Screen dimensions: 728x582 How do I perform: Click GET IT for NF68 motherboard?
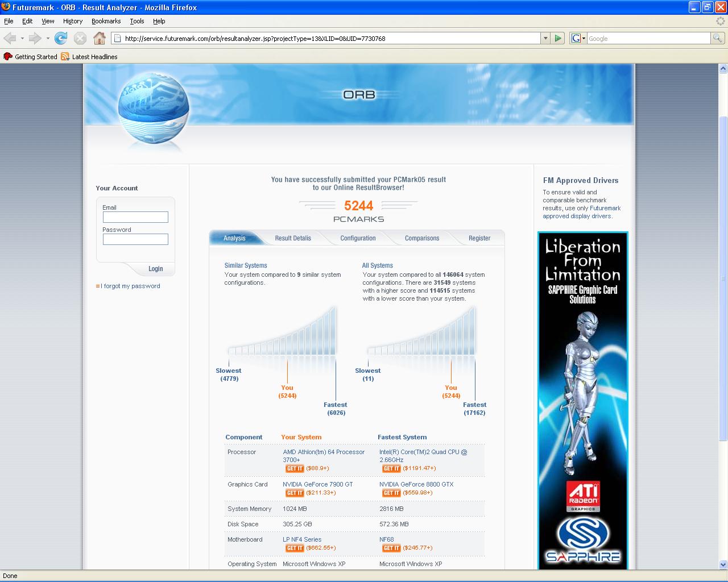click(x=391, y=548)
